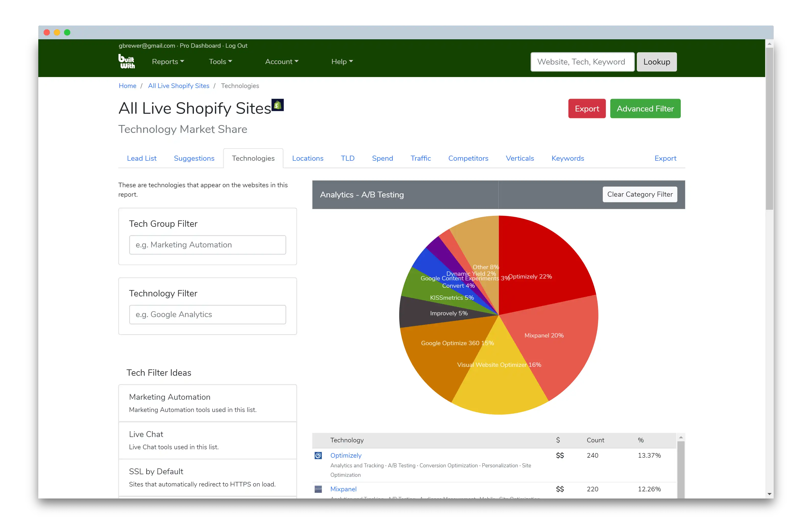The image size is (812, 524).
Task: Open All Live Shopify Sites breadcrumb
Action: [178, 86]
